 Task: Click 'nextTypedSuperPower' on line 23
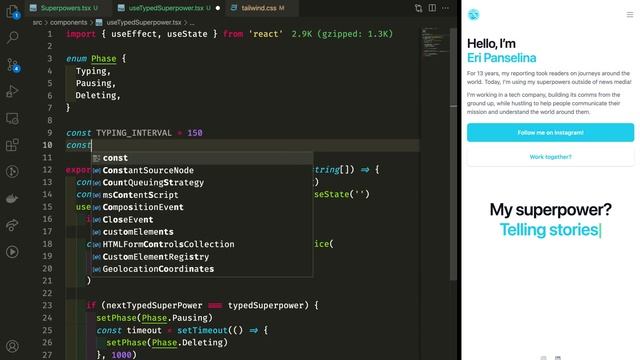point(154,306)
